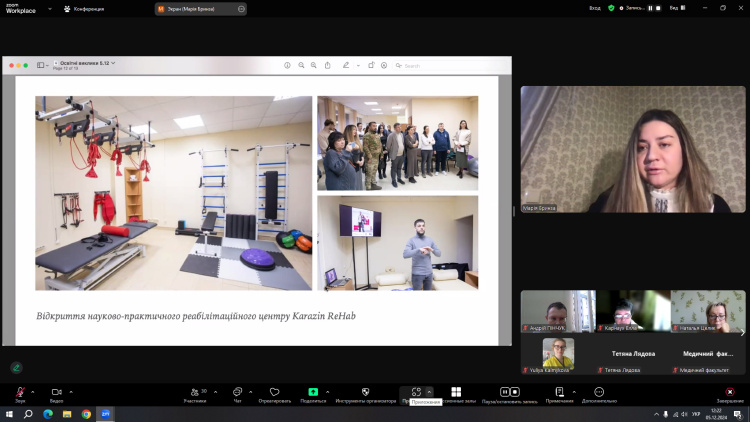750x422 pixels.
Task: Show hidden system tray icons arrow
Action: click(x=656, y=414)
